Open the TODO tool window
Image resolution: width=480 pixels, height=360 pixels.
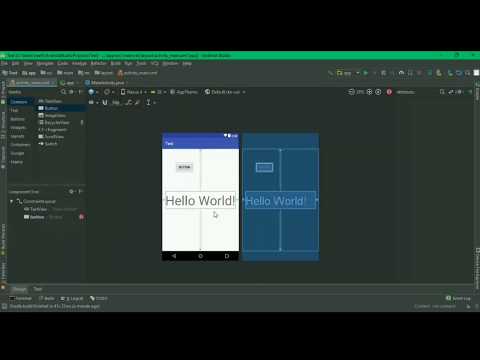tap(99, 298)
